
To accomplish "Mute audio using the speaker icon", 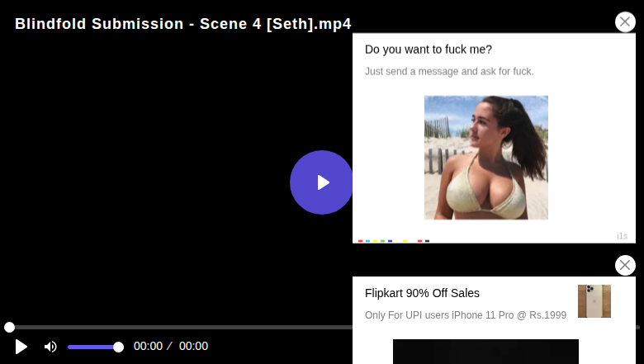I will tap(50, 347).
